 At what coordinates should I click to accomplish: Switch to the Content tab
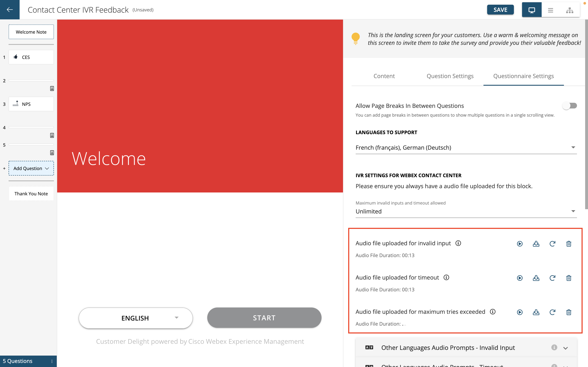(384, 76)
